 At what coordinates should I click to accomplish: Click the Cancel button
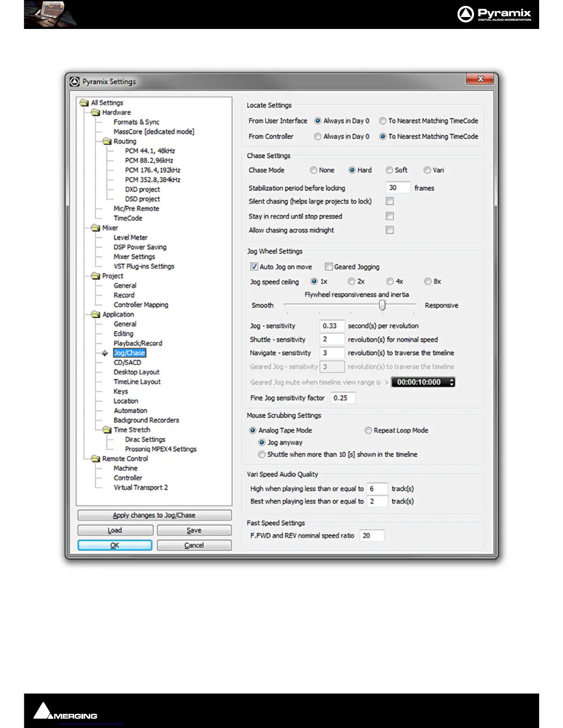coord(194,545)
